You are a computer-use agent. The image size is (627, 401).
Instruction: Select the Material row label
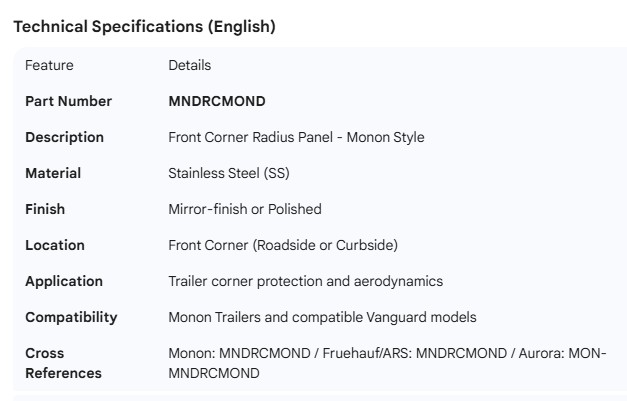[x=53, y=173]
